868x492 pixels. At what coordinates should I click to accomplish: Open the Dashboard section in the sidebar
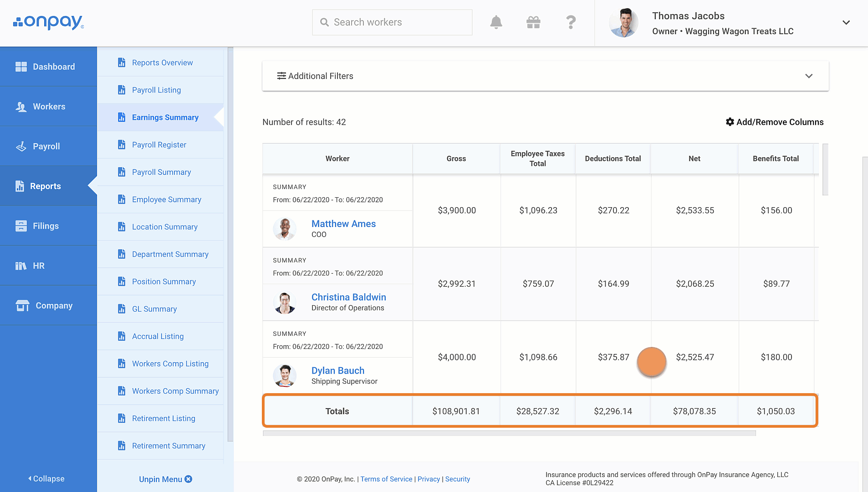click(x=21, y=67)
